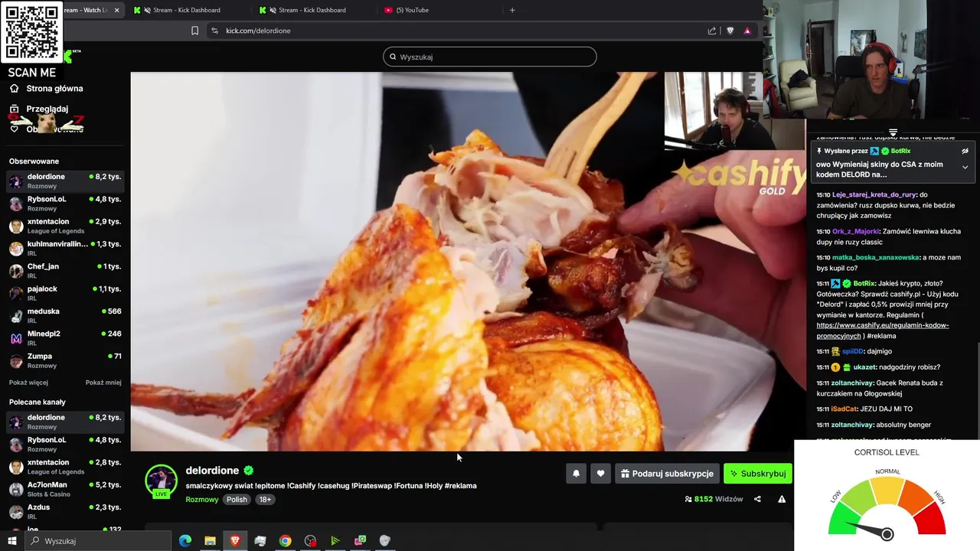
Task: Click username Leje_starej_kreta_do_rury in chat
Action: [x=874, y=195]
